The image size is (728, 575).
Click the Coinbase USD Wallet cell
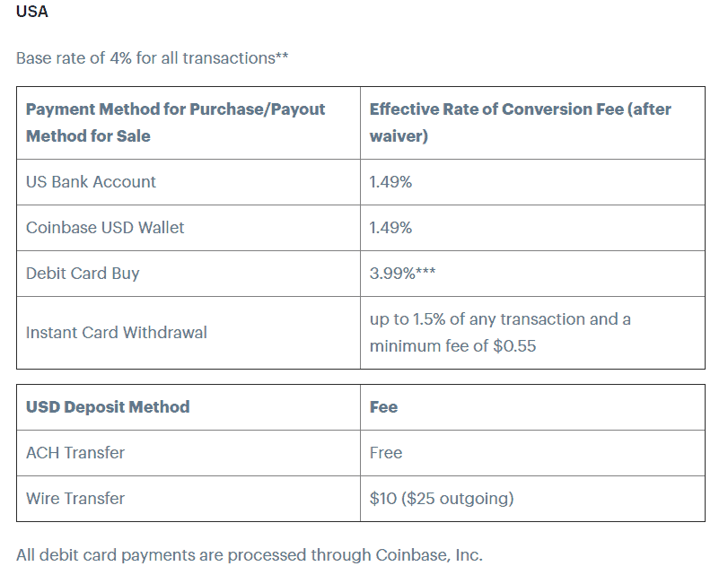105,228
